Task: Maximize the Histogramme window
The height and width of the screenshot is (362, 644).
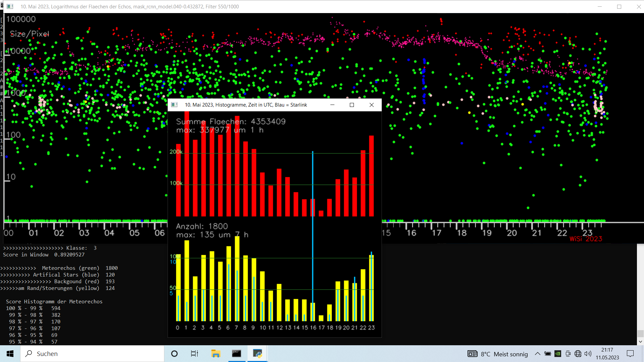Action: (352, 105)
